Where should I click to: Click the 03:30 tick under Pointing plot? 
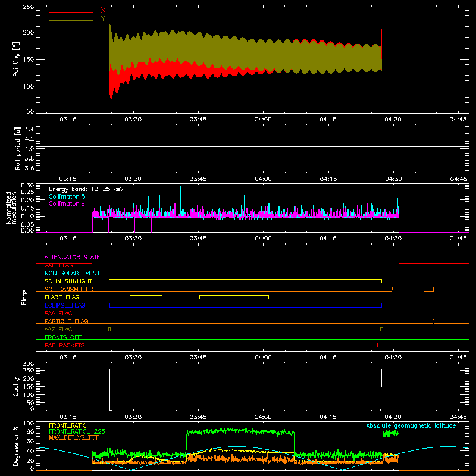133,120
